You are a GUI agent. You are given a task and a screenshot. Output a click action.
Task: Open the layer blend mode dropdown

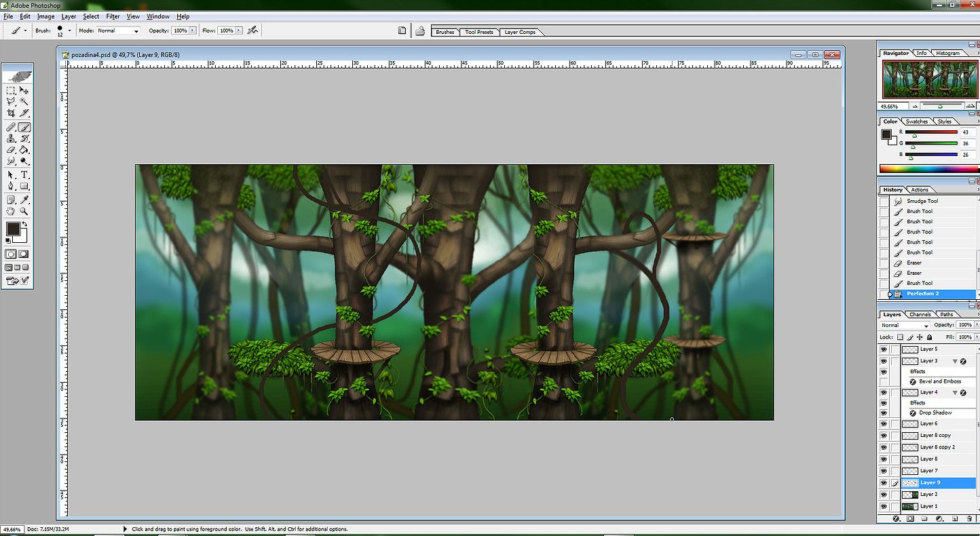point(905,326)
